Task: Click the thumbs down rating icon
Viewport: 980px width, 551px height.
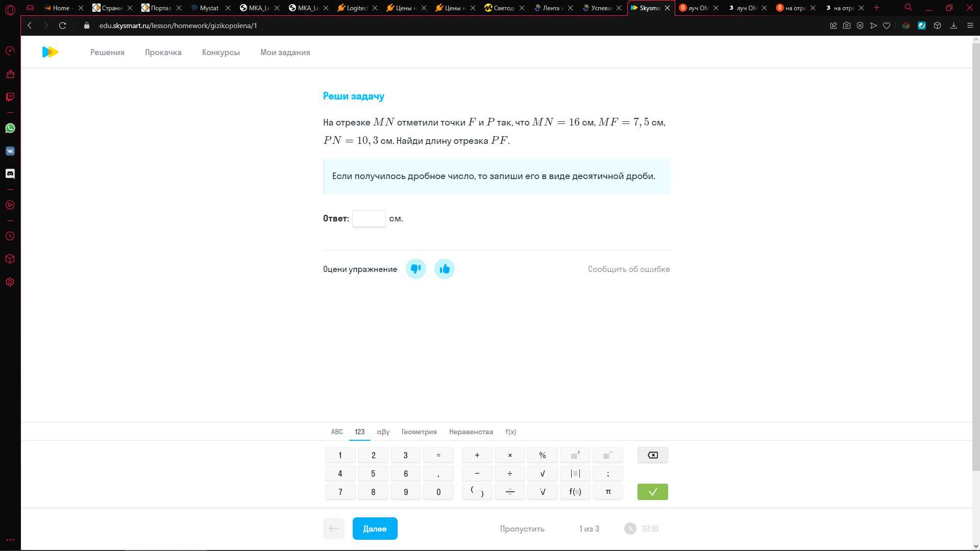Action: [x=415, y=269]
